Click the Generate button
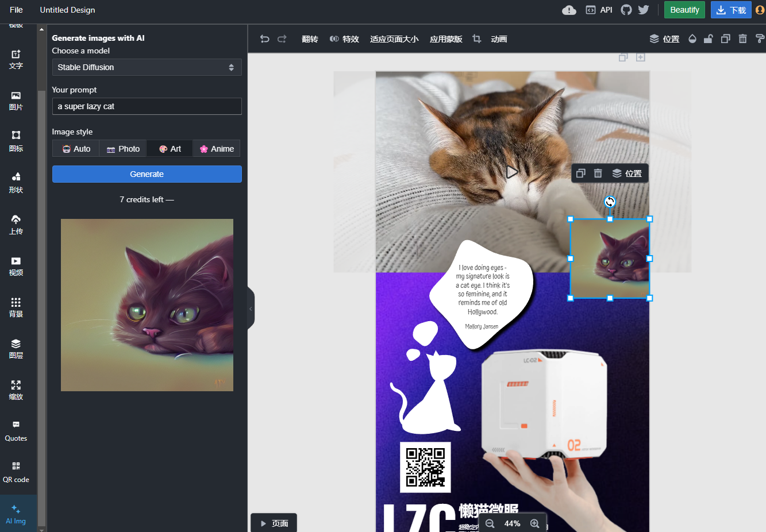The height and width of the screenshot is (532, 766). [x=147, y=174]
